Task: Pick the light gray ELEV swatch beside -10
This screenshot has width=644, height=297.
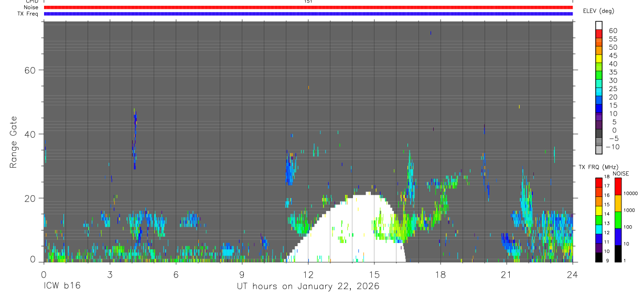Action: pyautogui.click(x=599, y=149)
